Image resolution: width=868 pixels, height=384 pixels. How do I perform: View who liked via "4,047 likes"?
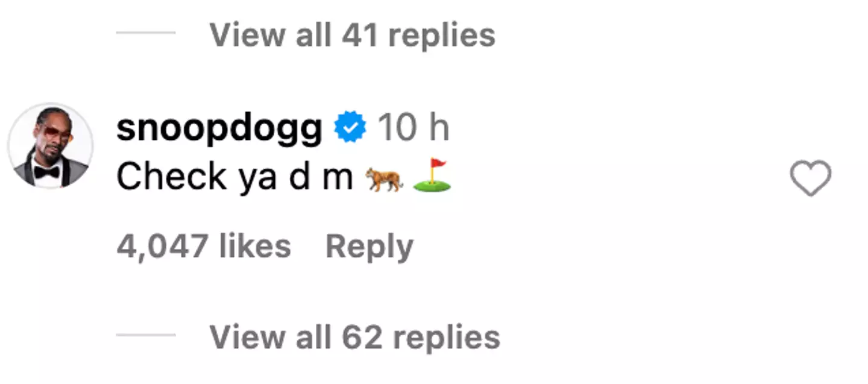pyautogui.click(x=204, y=247)
